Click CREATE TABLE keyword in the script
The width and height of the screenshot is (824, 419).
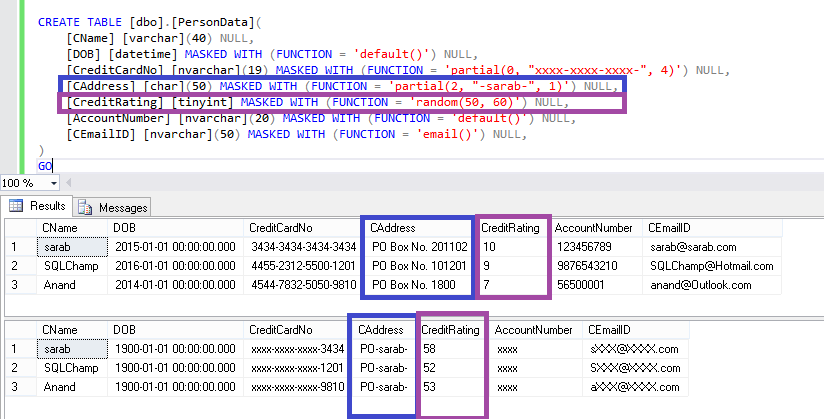[80, 23]
